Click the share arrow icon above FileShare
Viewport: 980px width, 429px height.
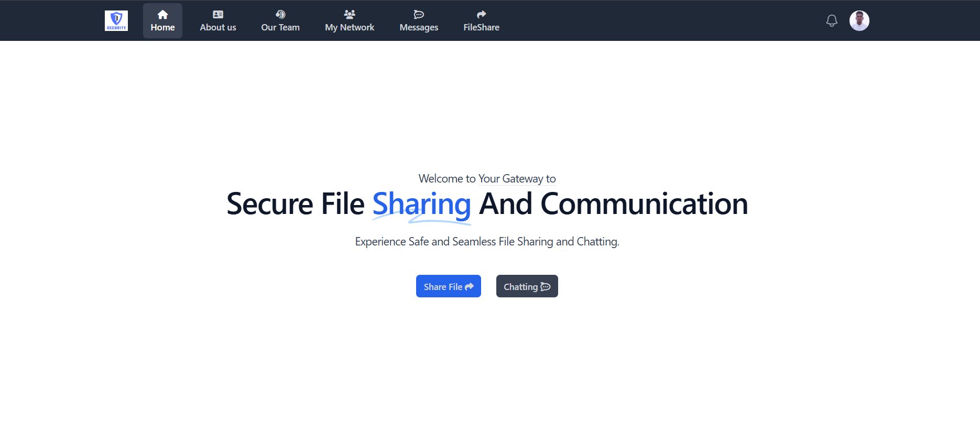tap(481, 15)
